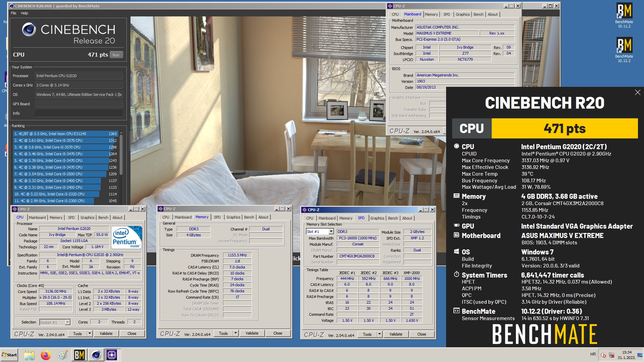Open the Socket #1 selection dropdown
The width and height of the screenshot is (644, 362).
[67, 322]
